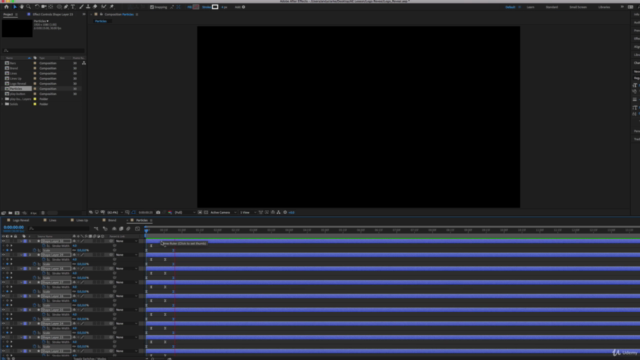Open Parent dropdown of topmost shape layer
Viewport: 640px width, 360px height.
pyautogui.click(x=126, y=241)
